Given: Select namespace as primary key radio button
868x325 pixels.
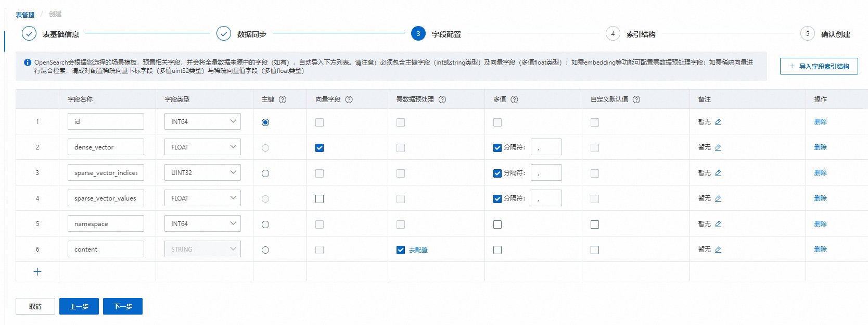Looking at the screenshot, I should (265, 224).
